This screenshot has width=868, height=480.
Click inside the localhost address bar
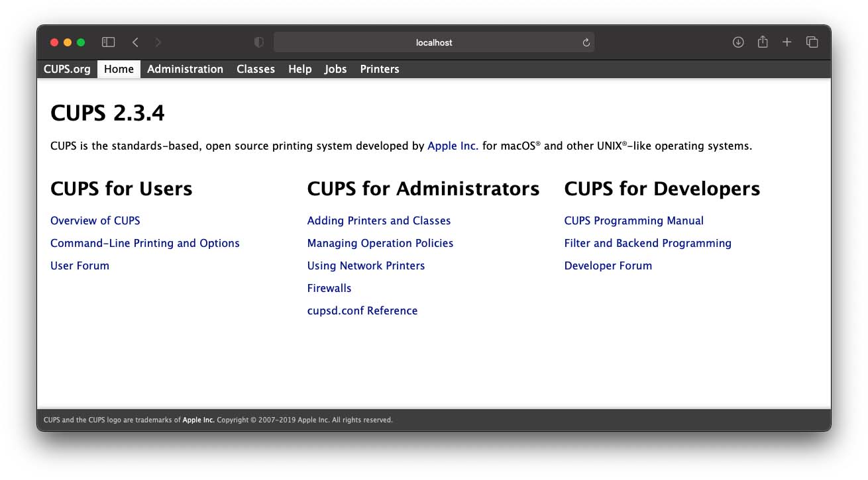(x=434, y=42)
